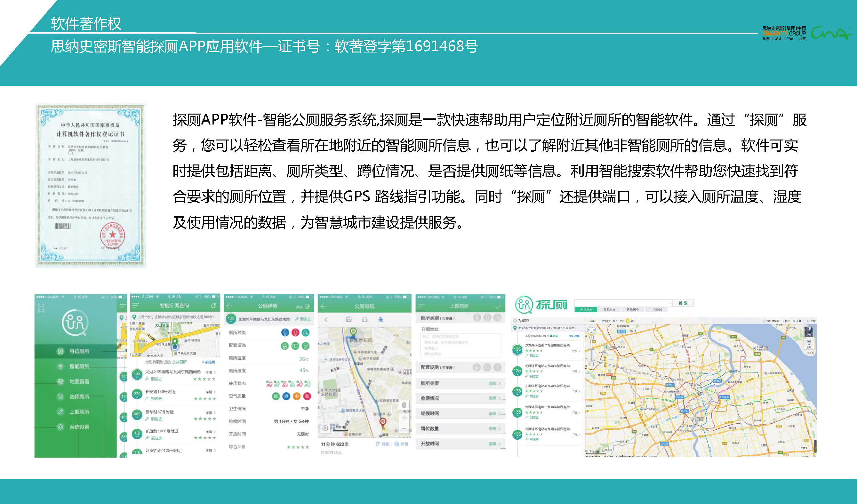Choose car driving mode in 公厕导航

click(x=364, y=320)
